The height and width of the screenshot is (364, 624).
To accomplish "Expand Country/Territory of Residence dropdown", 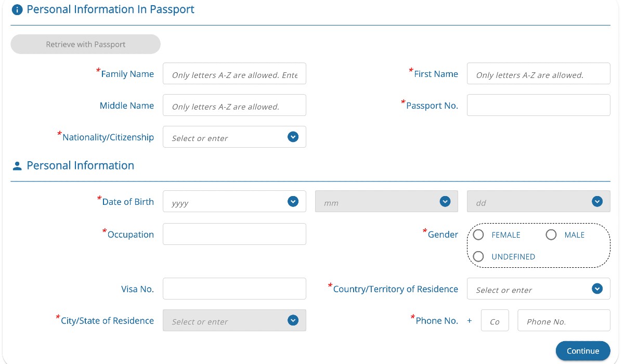I will click(597, 289).
